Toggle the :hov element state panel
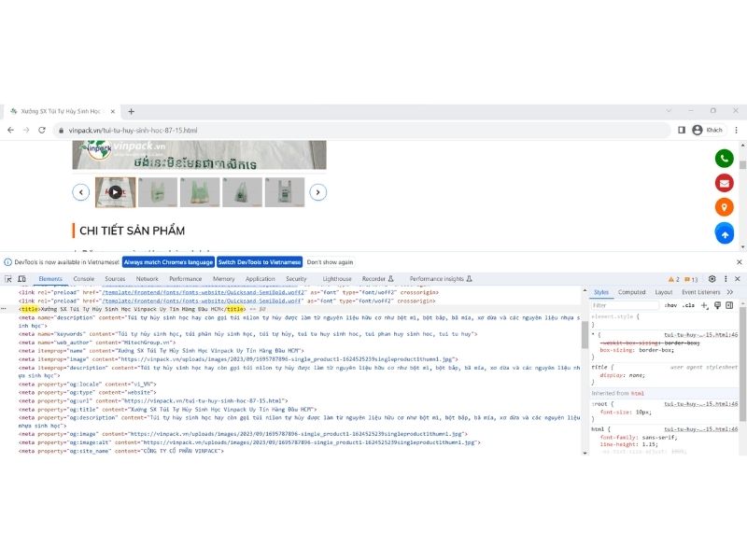This screenshot has height=560, width=747. (x=670, y=305)
